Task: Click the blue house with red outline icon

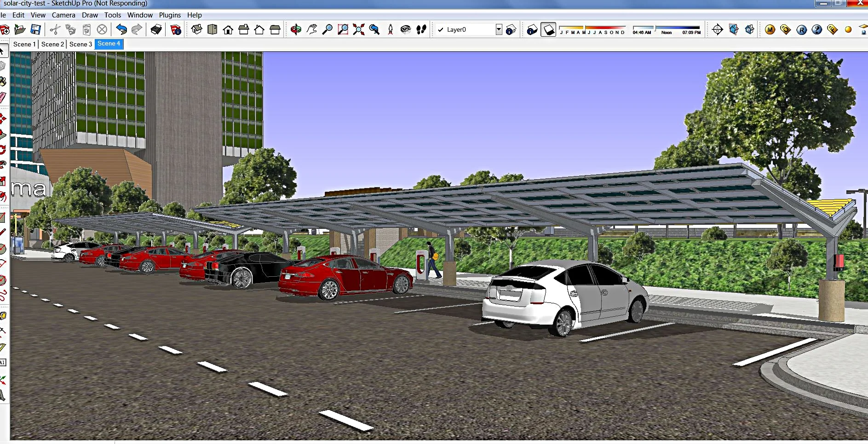Action: pos(734,30)
